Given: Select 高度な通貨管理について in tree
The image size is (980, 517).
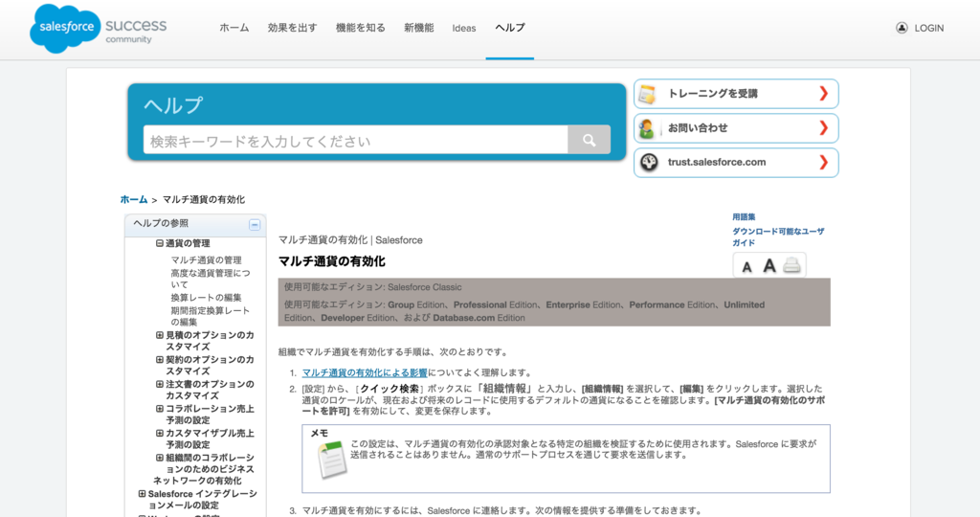Looking at the screenshot, I should (x=210, y=279).
